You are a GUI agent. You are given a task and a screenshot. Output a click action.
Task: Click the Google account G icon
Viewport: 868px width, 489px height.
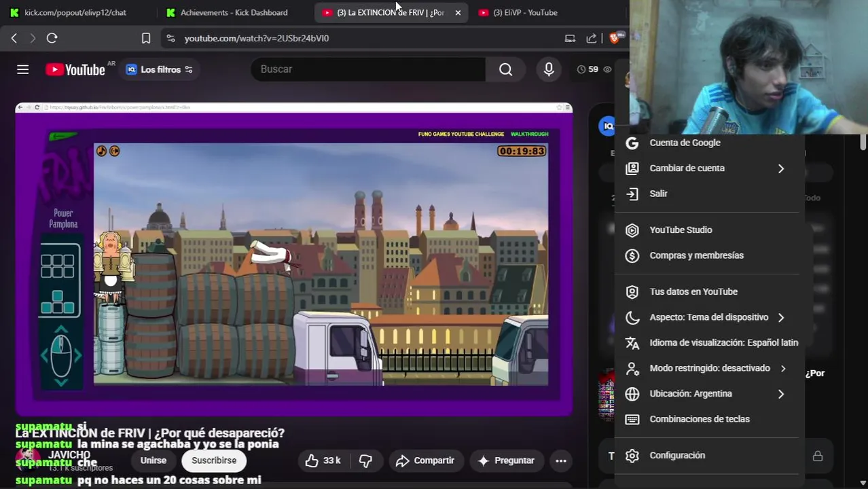point(632,143)
